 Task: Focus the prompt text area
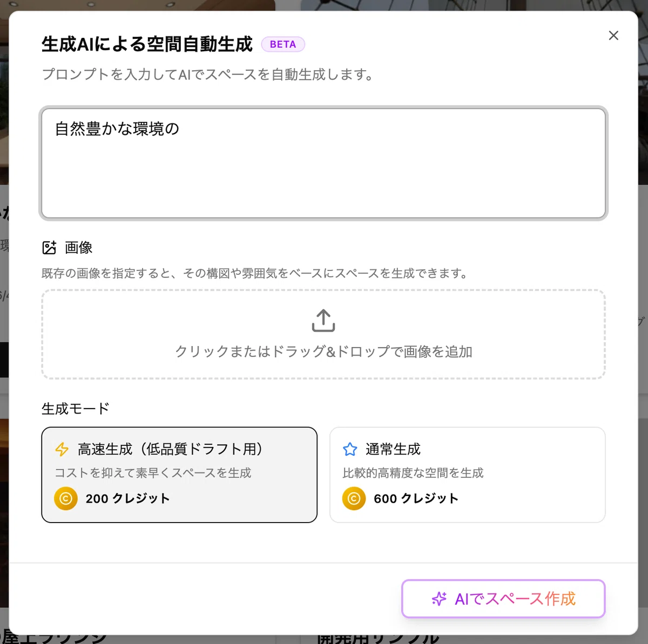point(323,163)
